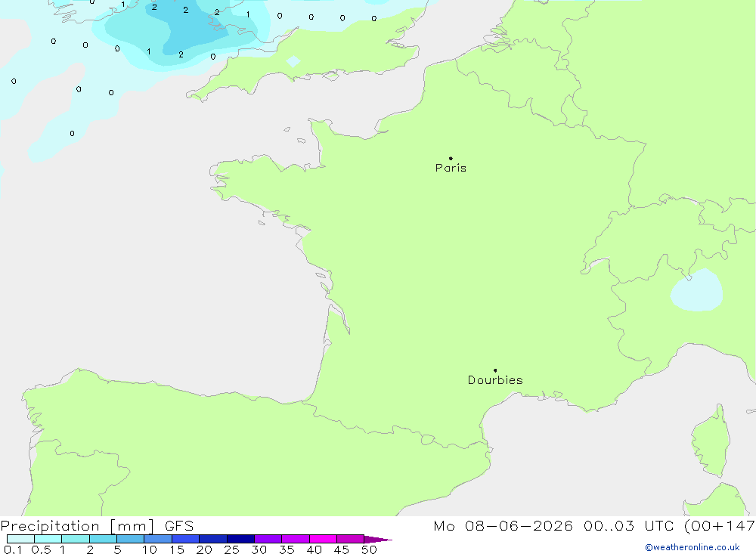Click the legend value '50'
The height and width of the screenshot is (554, 756).
point(369,549)
